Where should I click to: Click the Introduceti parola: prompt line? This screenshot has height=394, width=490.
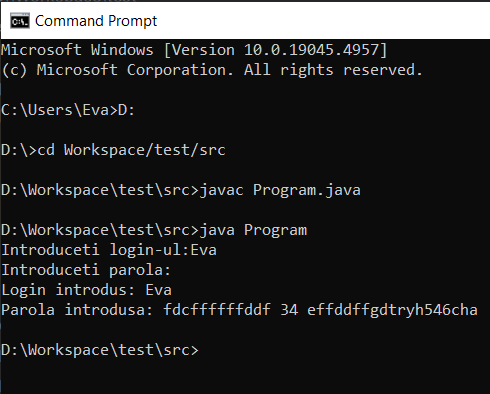86,270
